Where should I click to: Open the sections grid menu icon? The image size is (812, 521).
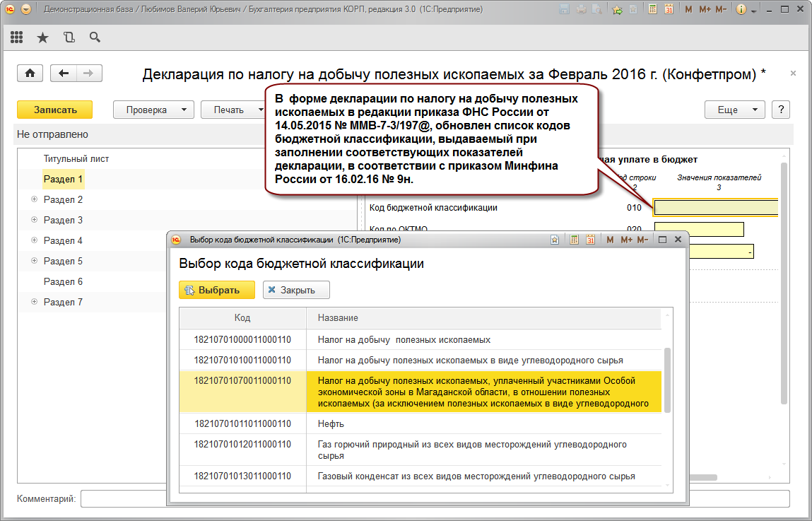tap(17, 37)
